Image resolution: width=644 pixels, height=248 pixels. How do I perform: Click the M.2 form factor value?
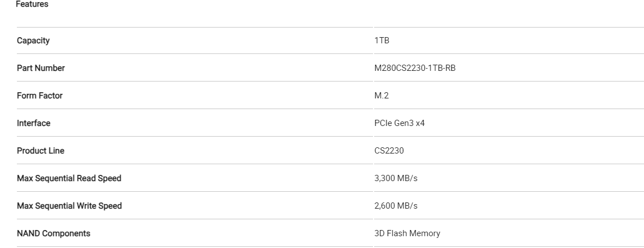pyautogui.click(x=381, y=96)
